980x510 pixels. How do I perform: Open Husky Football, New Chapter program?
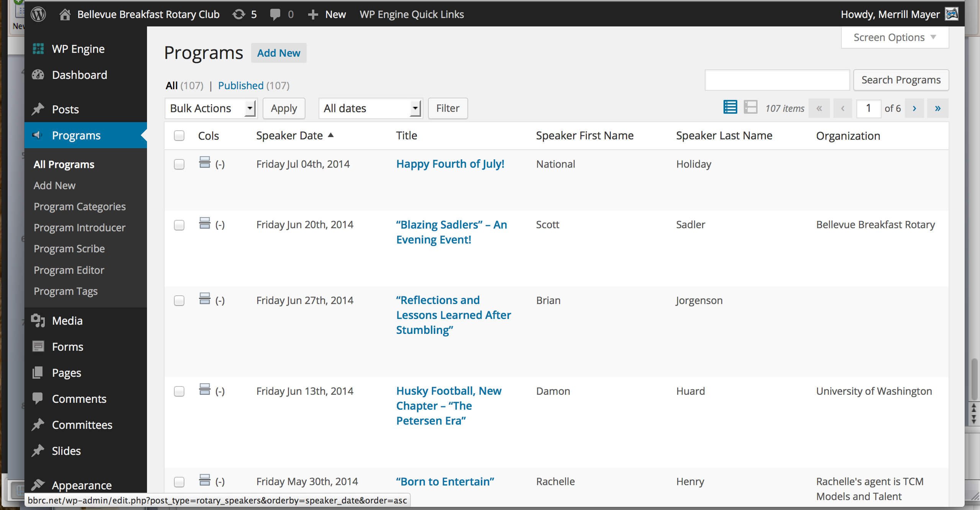(449, 406)
